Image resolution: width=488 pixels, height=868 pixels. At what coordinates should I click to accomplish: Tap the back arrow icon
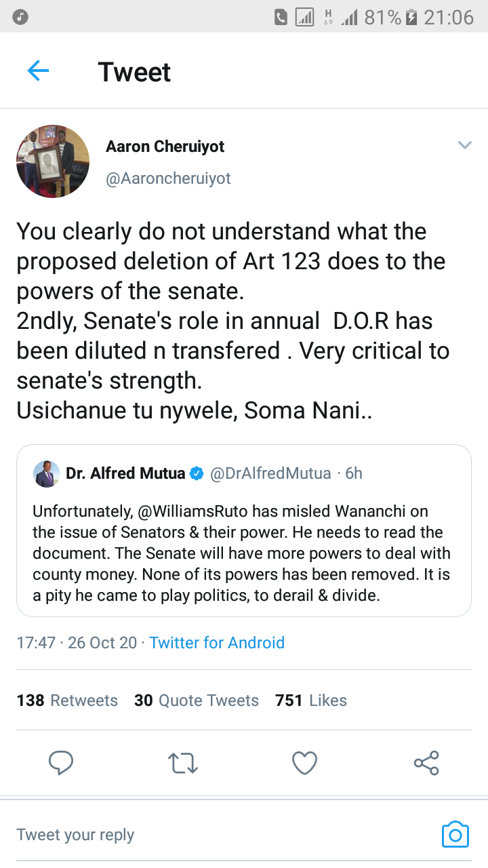38,71
